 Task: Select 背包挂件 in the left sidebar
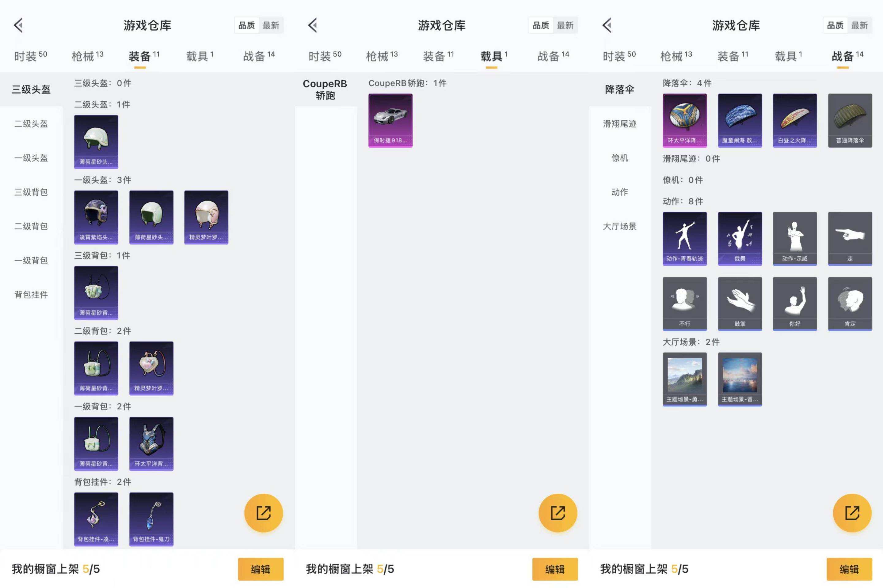[31, 294]
